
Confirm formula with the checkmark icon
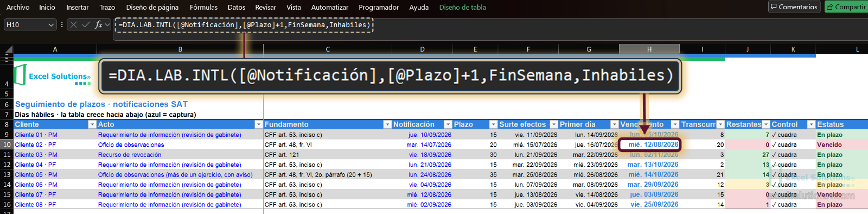pyautogui.click(x=86, y=24)
